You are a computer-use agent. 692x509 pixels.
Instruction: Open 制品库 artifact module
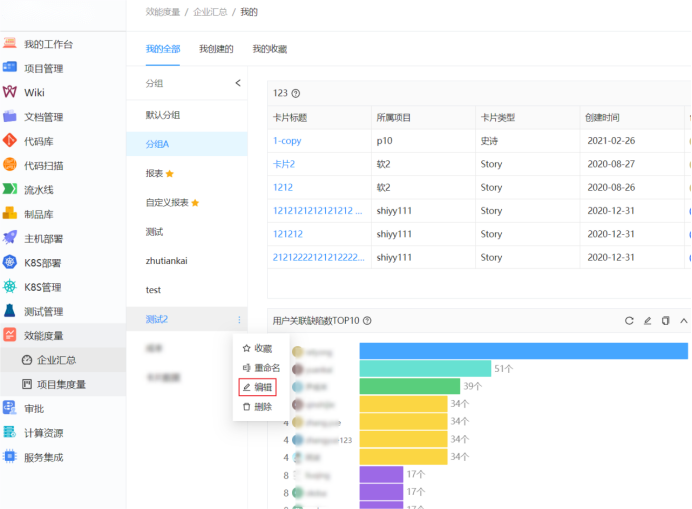(38, 214)
